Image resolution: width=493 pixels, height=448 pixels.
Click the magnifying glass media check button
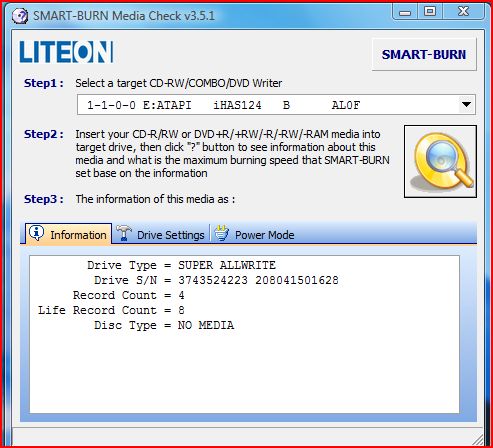440,161
